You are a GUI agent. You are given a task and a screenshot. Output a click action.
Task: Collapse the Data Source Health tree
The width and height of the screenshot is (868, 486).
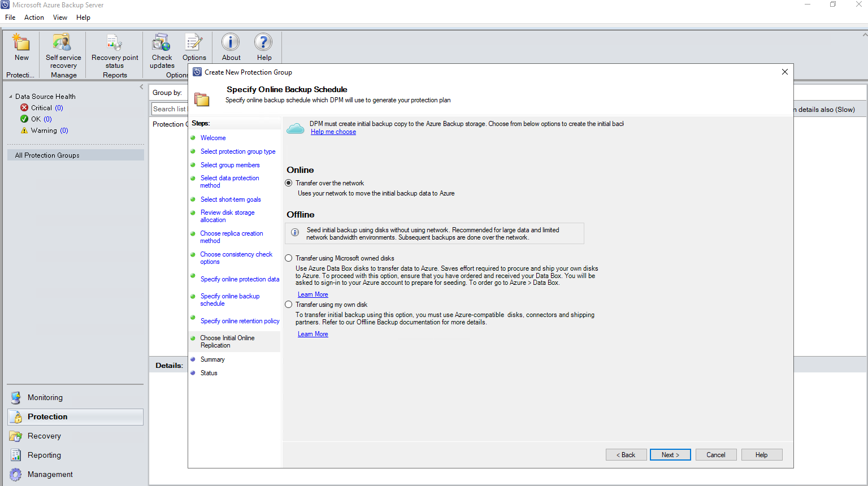coord(11,97)
